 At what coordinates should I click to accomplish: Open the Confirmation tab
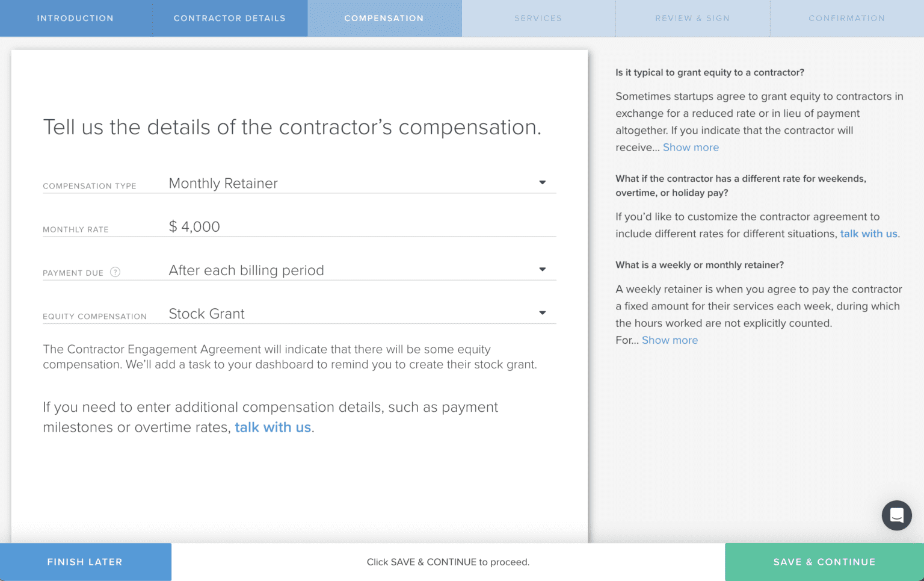coord(846,18)
